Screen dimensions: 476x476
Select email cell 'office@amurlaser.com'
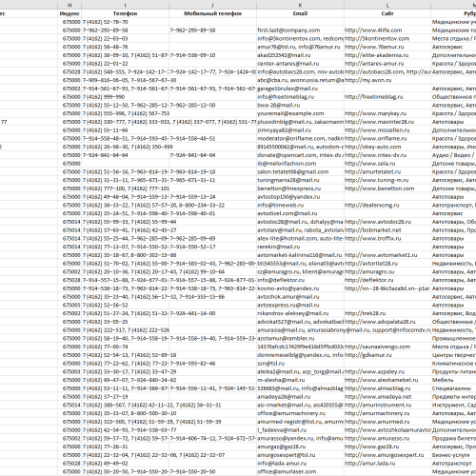(x=300, y=471)
